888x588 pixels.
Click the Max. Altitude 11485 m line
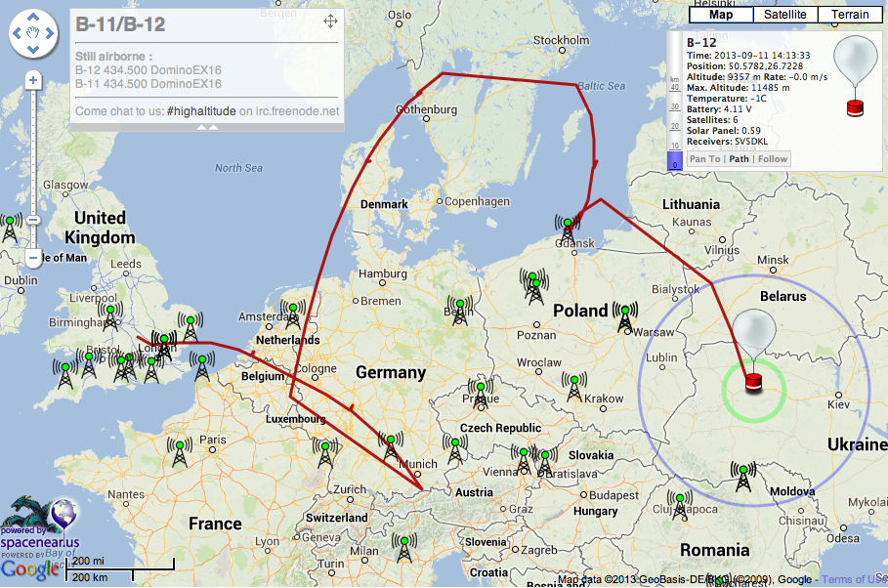739,88
